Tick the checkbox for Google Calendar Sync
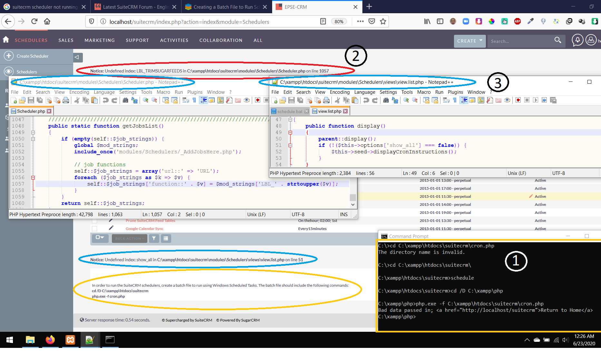 tap(94, 229)
